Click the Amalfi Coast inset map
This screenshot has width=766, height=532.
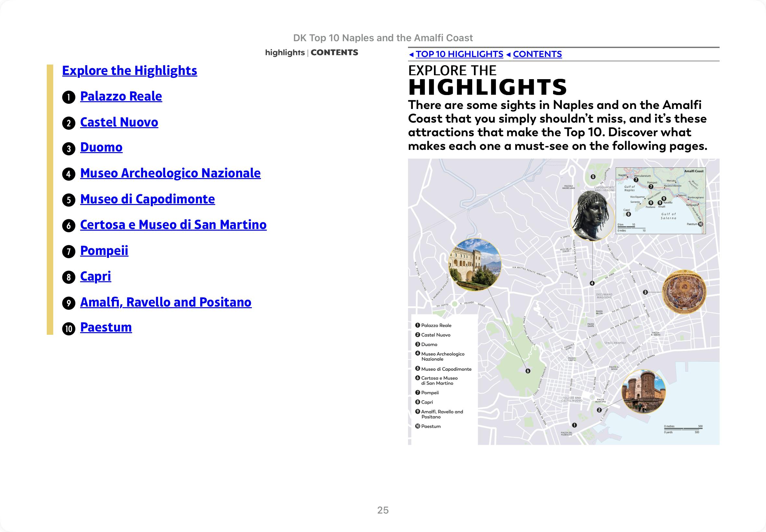(x=660, y=200)
